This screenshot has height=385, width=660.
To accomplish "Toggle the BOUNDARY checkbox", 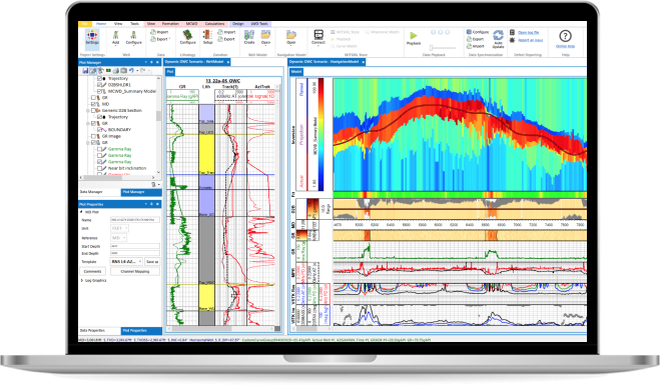I will [x=100, y=130].
